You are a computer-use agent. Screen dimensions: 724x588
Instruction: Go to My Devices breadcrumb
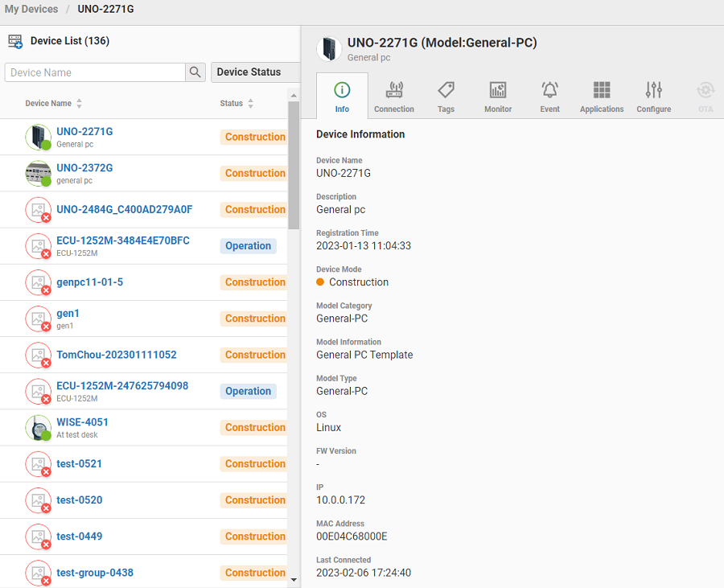(31, 10)
